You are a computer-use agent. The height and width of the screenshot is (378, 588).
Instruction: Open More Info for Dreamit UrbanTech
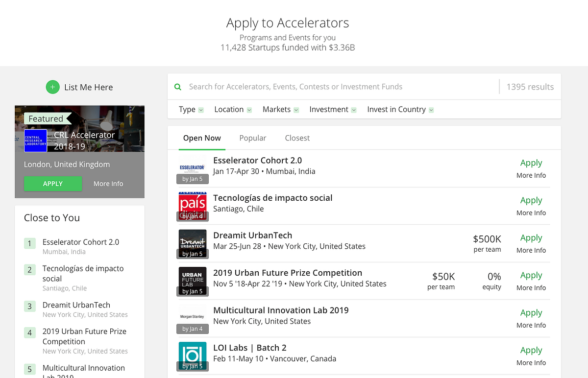(x=531, y=250)
